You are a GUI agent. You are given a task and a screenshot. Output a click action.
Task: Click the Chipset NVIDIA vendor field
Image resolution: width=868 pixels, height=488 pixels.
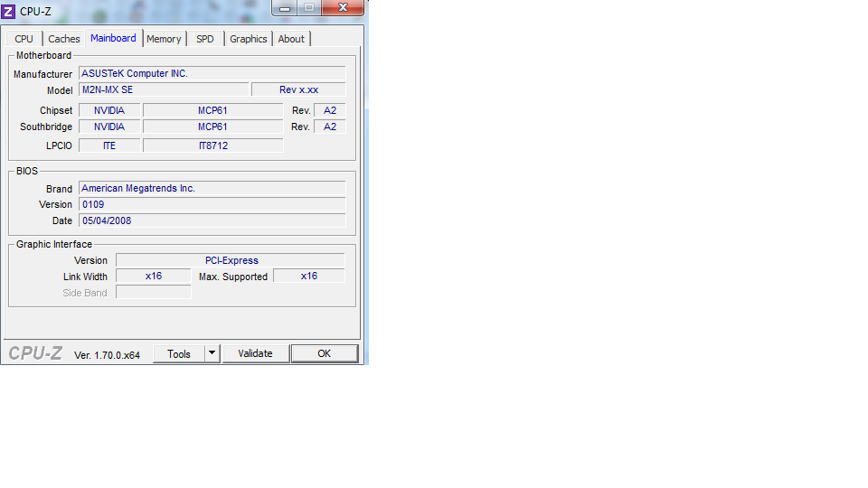point(109,110)
